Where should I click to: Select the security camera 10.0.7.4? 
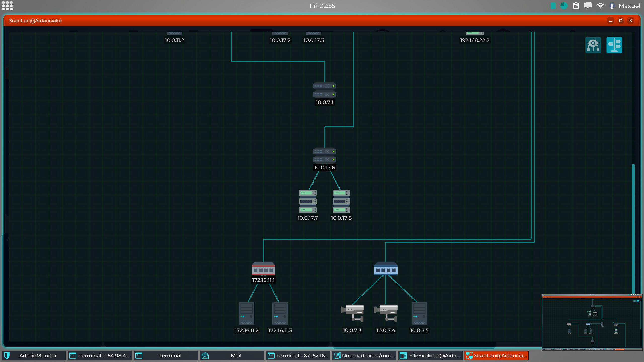(386, 313)
